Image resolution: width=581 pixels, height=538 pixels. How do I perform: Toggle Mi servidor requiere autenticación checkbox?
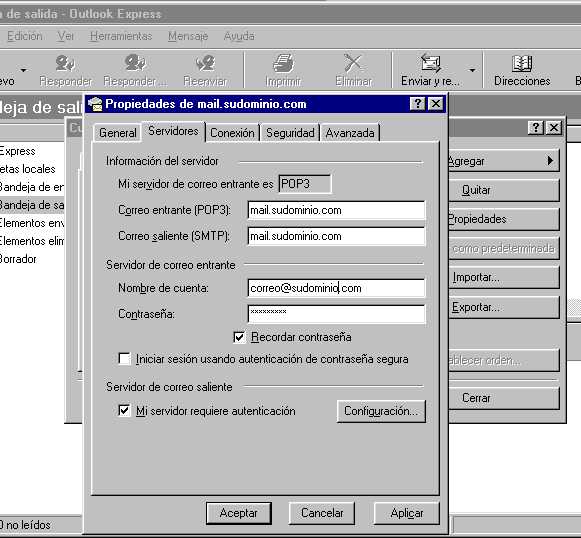pyautogui.click(x=124, y=410)
